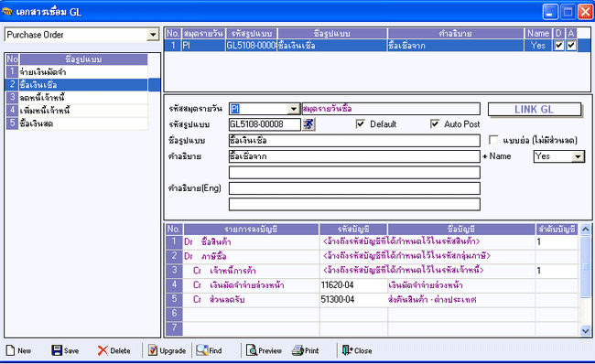Screen dimensions: 595x364
Task: Click the account grid scrollbar thumb
Action: [586, 266]
